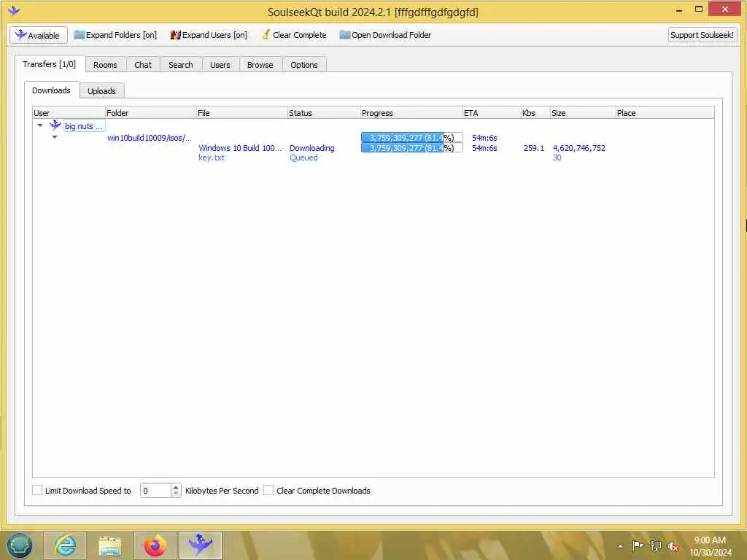This screenshot has width=747, height=560.
Task: Sort by the Status column header
Action: tap(324, 113)
